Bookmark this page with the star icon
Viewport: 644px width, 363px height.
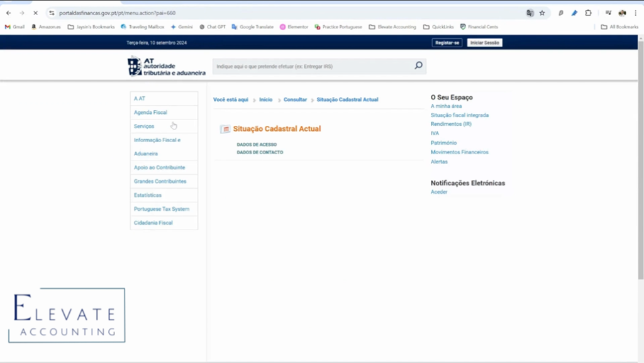(542, 13)
